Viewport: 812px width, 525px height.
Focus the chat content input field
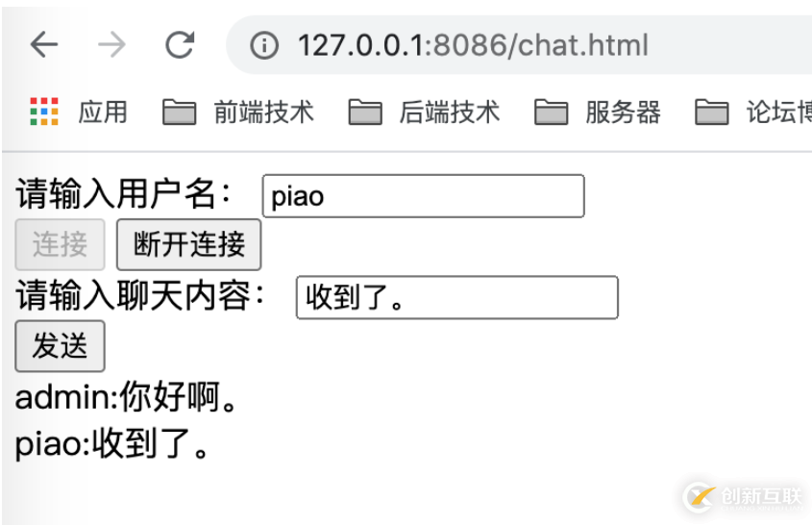456,298
